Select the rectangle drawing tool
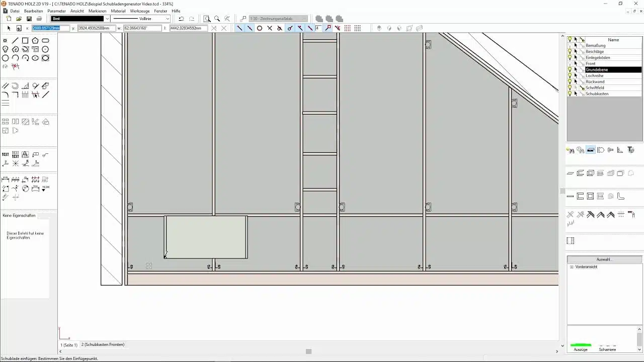The width and height of the screenshot is (644, 362). (25, 41)
